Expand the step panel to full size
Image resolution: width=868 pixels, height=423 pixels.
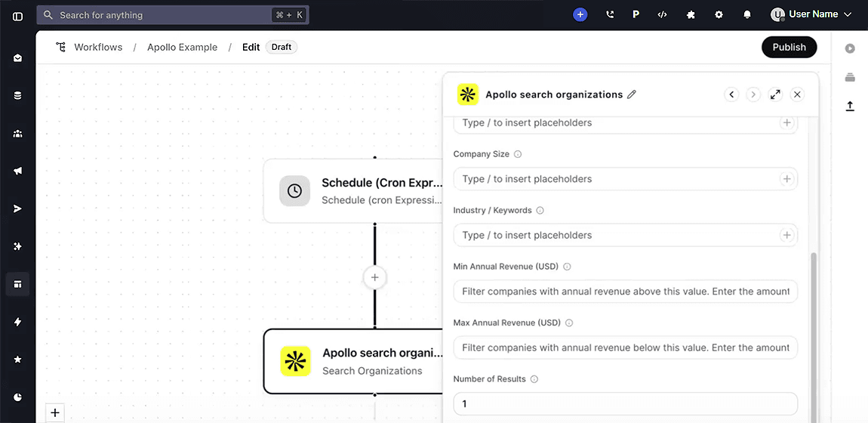[x=775, y=94]
